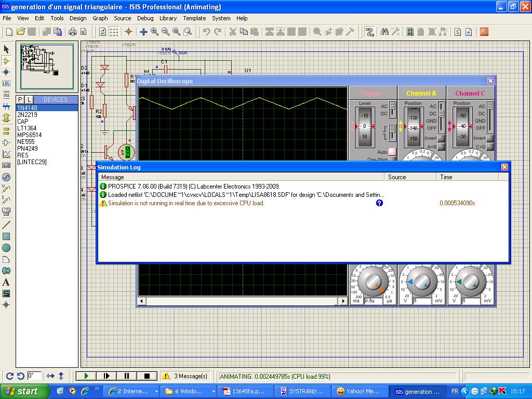Click the red ARES netlist icon
Viewport: 532px width, 399px height.
[x=484, y=32]
